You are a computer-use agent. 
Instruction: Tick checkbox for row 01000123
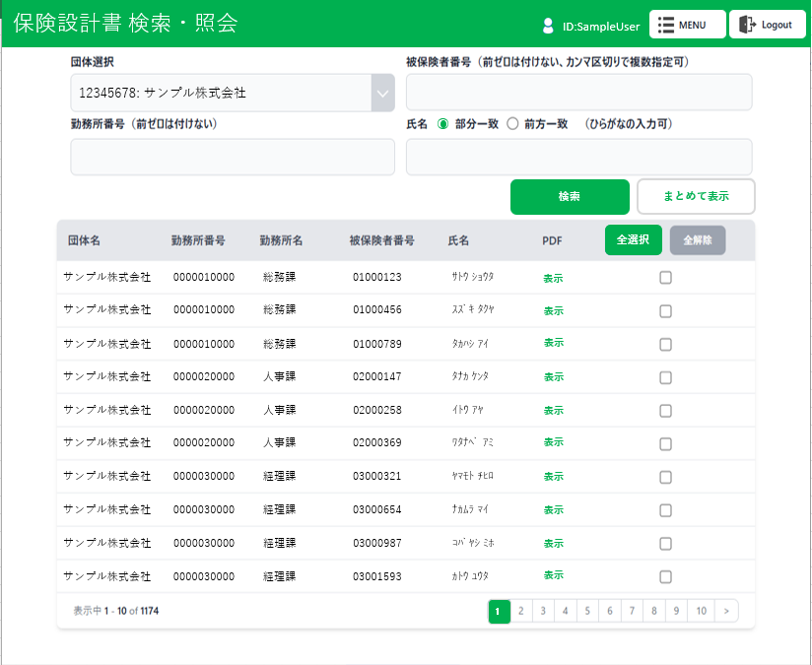[665, 278]
